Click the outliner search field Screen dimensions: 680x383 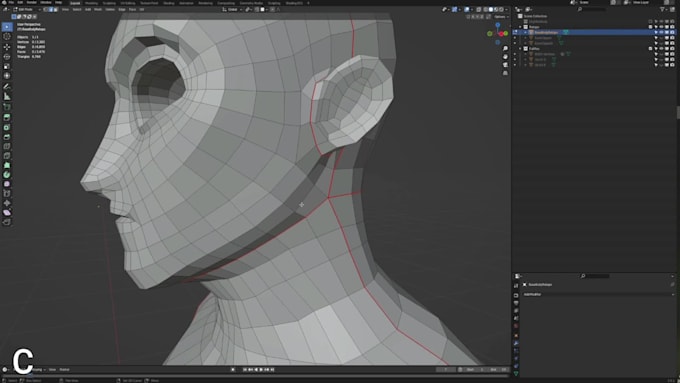(592, 9)
